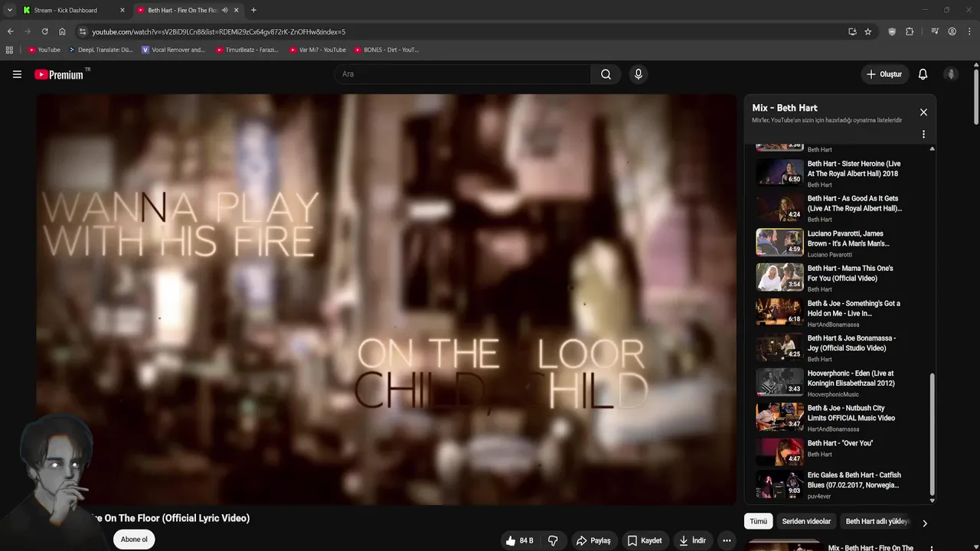Image resolution: width=980 pixels, height=551 pixels.
Task: Open Chrome home page button
Action: coord(62,31)
